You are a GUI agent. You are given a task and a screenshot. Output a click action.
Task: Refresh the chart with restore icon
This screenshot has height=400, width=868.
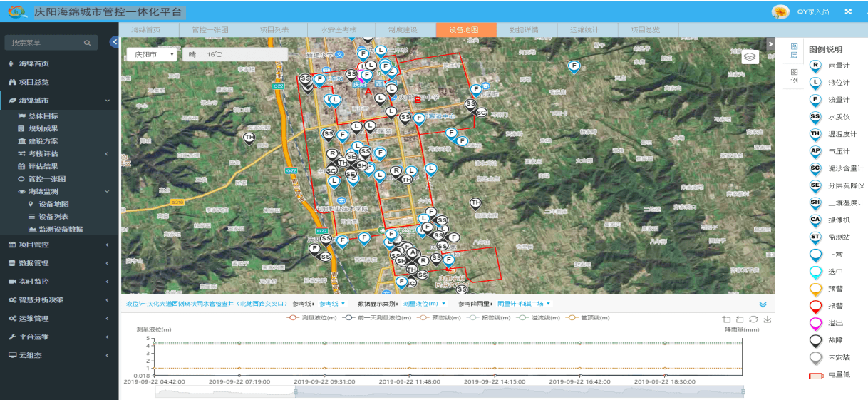(753, 319)
